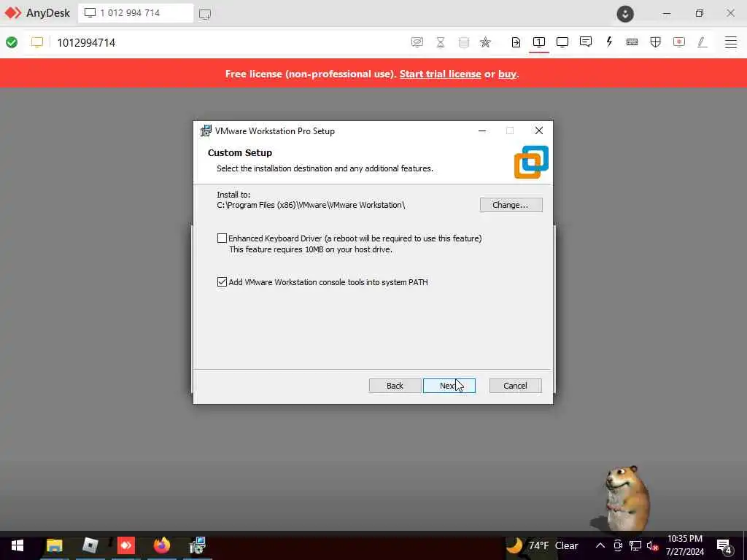
Task: Expand hidden system tray icons chevron
Action: (x=600, y=545)
